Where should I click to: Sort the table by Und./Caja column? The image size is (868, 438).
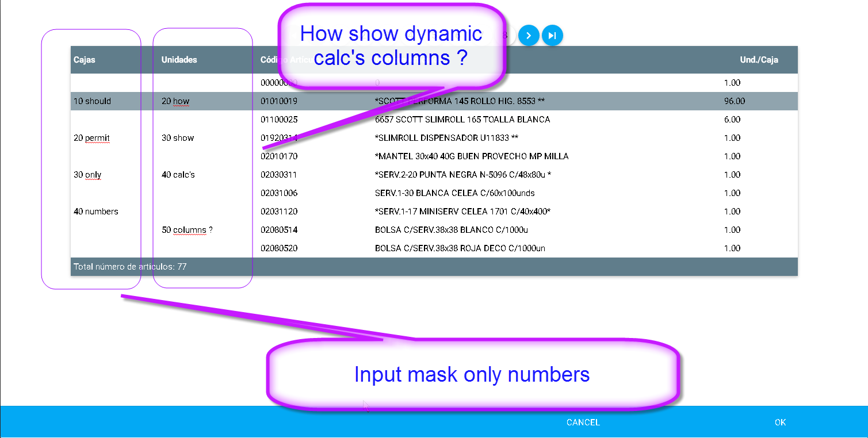click(758, 59)
